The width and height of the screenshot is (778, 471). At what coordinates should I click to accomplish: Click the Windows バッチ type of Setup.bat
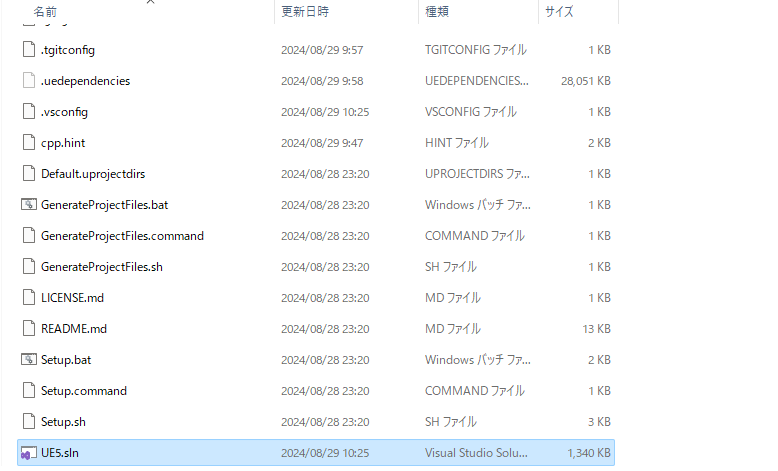478,359
